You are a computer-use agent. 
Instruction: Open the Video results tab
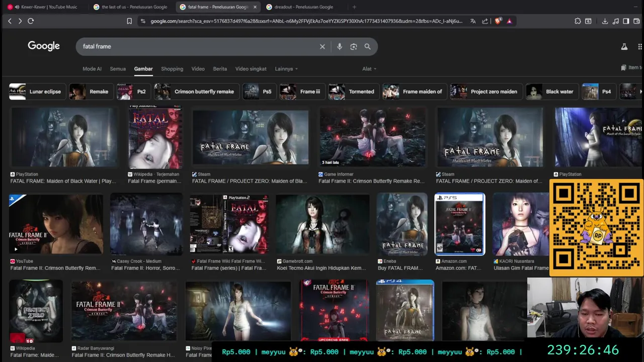[x=198, y=69]
